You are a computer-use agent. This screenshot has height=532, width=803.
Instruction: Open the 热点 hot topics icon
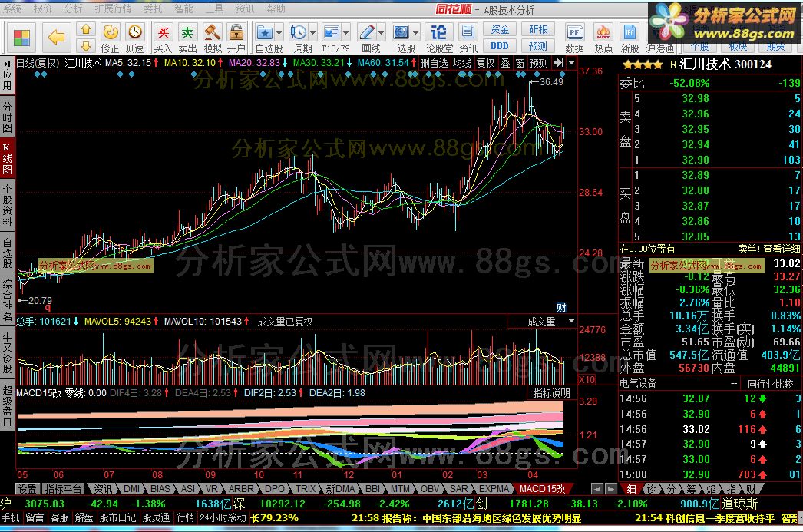click(603, 33)
